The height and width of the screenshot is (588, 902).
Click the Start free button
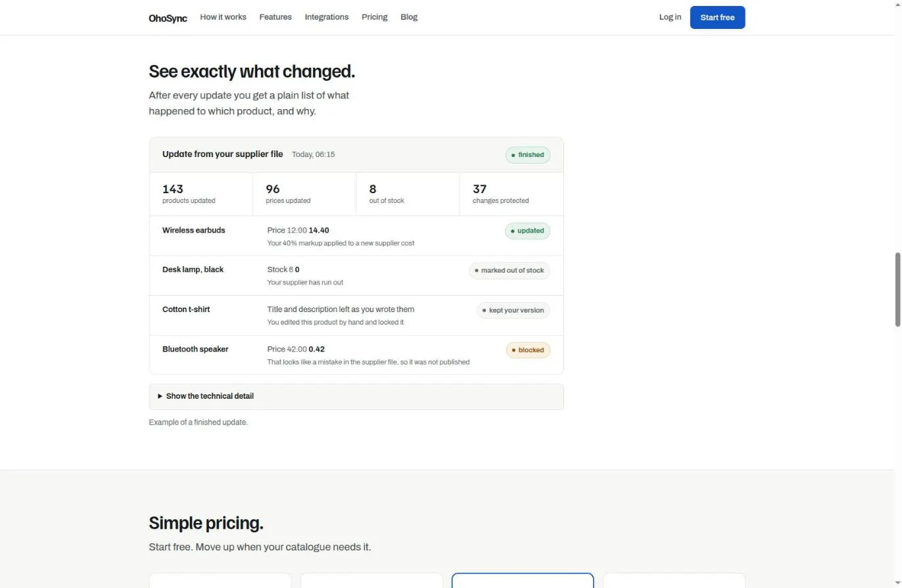point(717,18)
